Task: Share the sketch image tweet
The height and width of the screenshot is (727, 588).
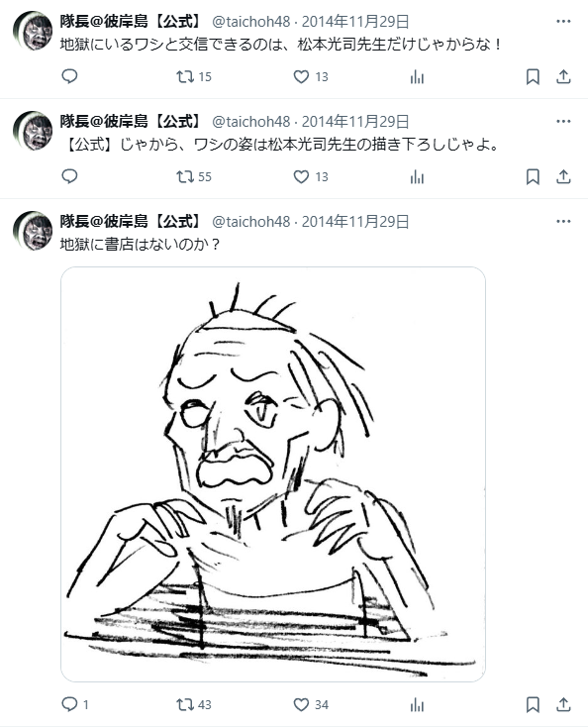Action: (563, 705)
